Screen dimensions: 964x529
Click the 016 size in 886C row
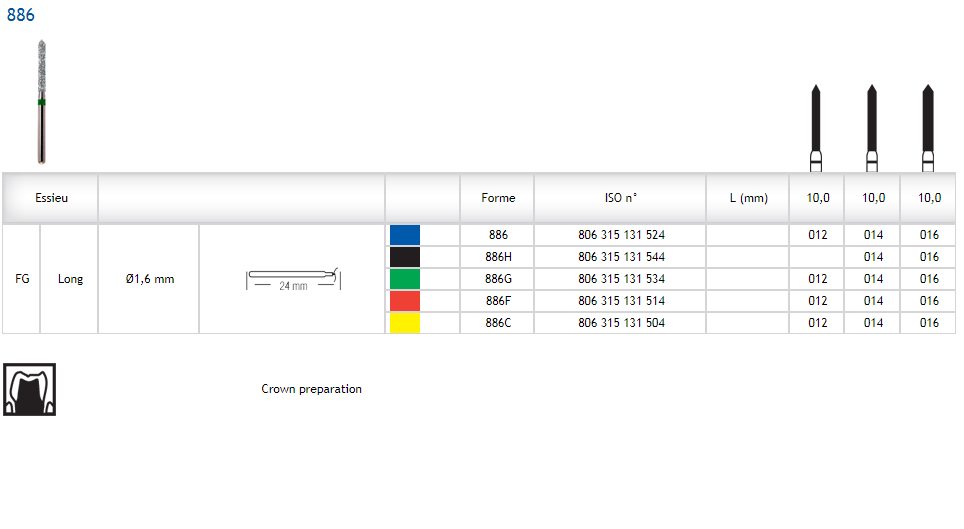(928, 323)
